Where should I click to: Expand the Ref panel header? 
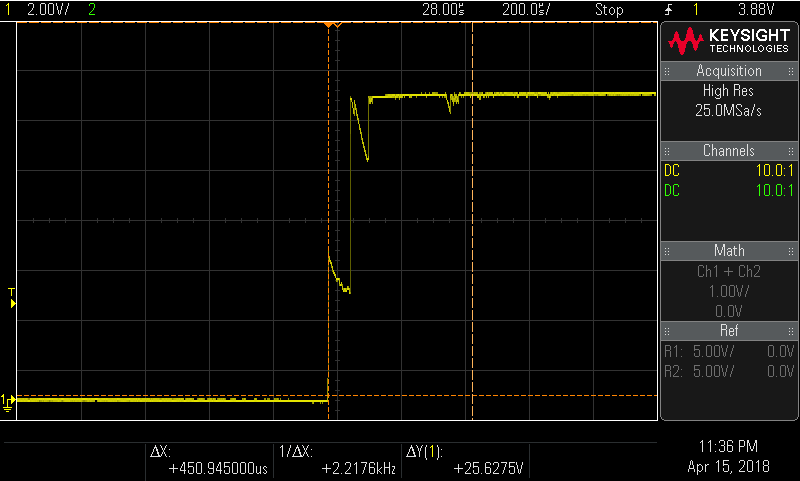(728, 330)
